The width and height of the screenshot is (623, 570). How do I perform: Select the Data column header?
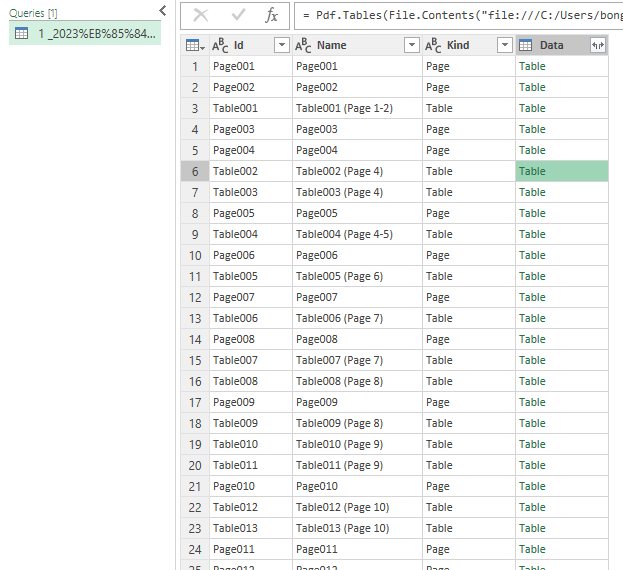point(562,45)
